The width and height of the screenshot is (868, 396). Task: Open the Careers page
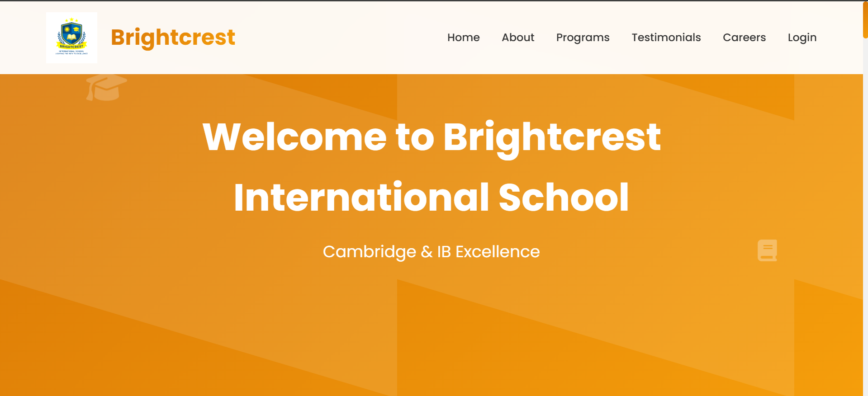click(x=744, y=38)
